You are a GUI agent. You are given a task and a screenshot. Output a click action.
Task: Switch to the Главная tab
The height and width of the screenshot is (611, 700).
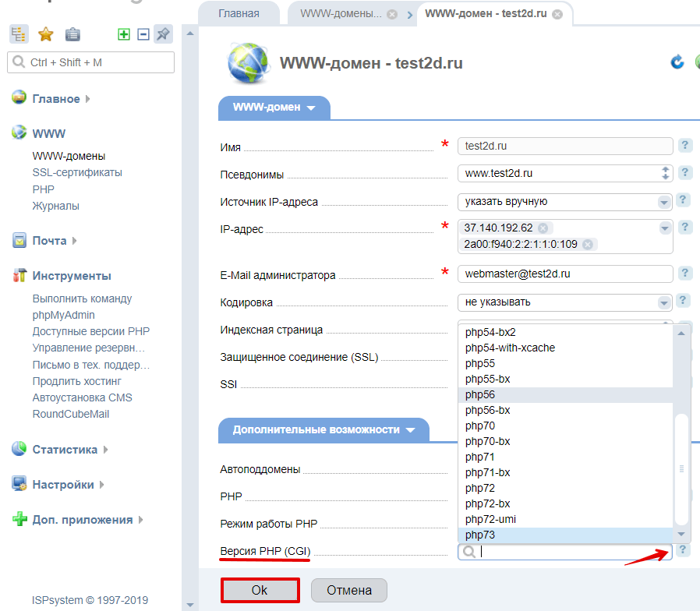tap(239, 14)
